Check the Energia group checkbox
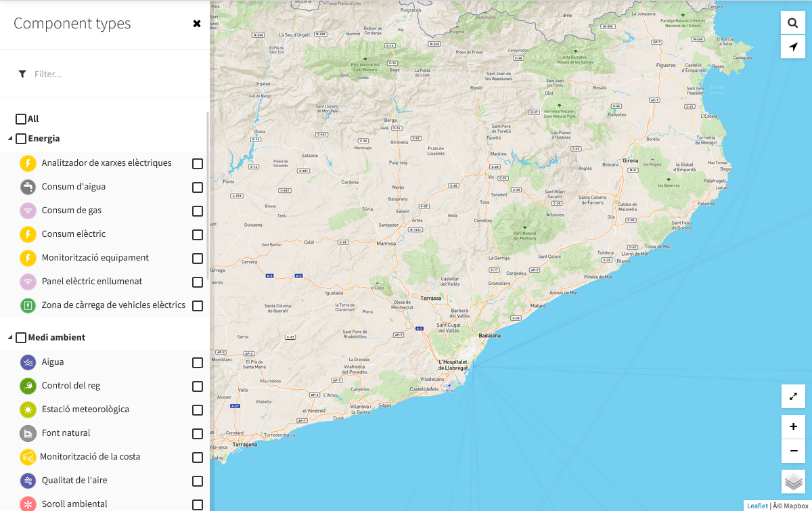 (21, 139)
